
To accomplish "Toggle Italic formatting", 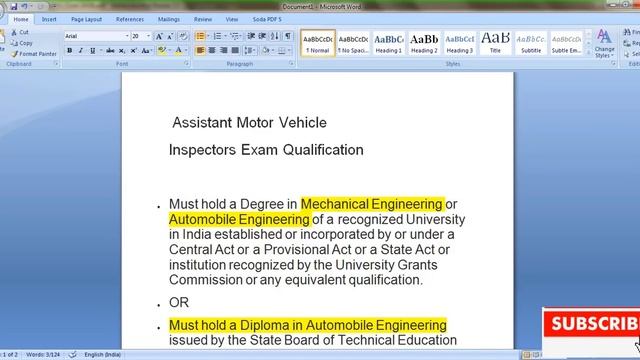I will (81, 51).
